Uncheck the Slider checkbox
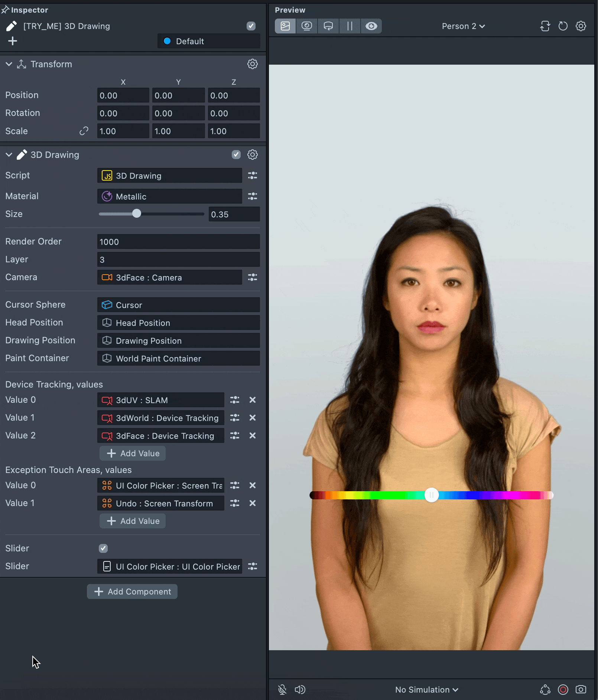This screenshot has height=700, width=598. [x=103, y=548]
